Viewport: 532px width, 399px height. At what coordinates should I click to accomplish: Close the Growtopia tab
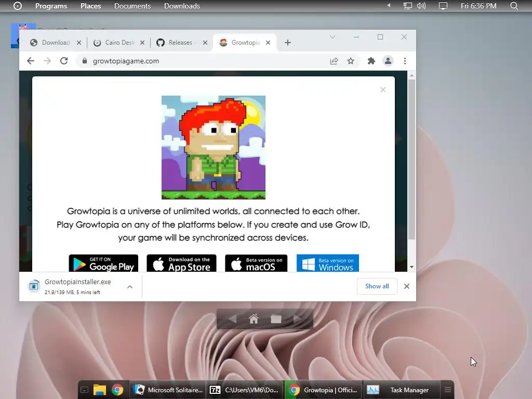click(x=268, y=43)
